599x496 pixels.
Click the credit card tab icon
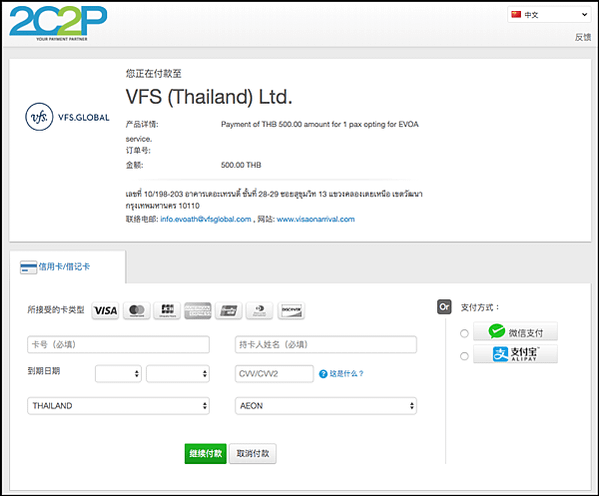(28, 267)
